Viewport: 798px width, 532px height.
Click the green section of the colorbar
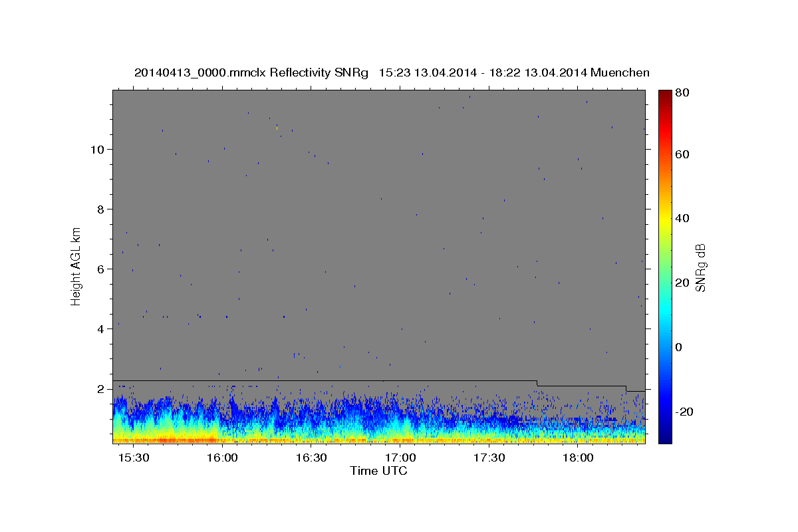point(665,266)
